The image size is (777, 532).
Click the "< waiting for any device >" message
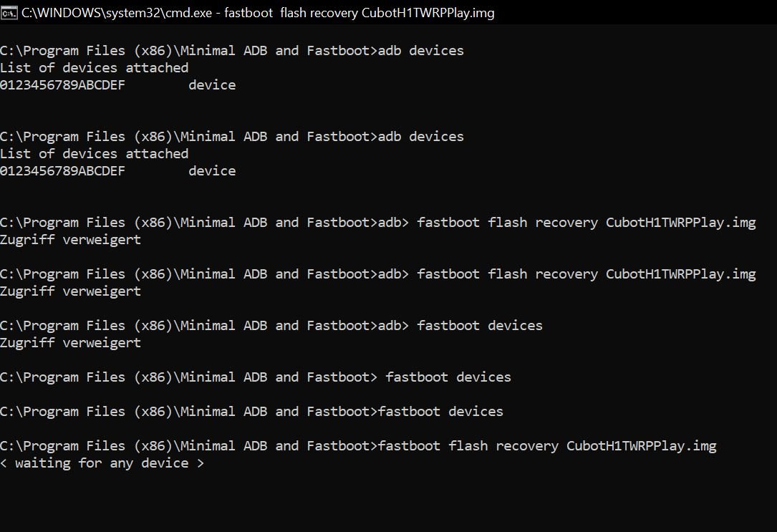(102, 463)
